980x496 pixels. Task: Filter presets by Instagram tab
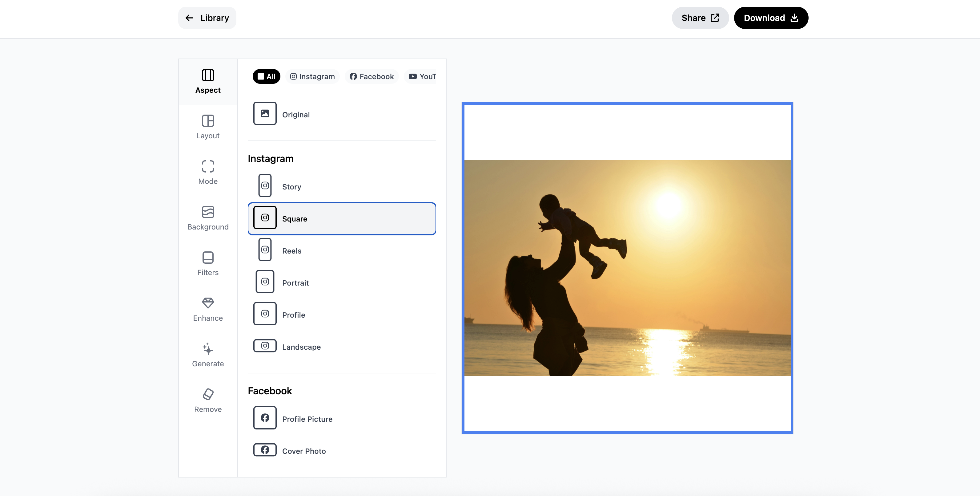tap(312, 76)
